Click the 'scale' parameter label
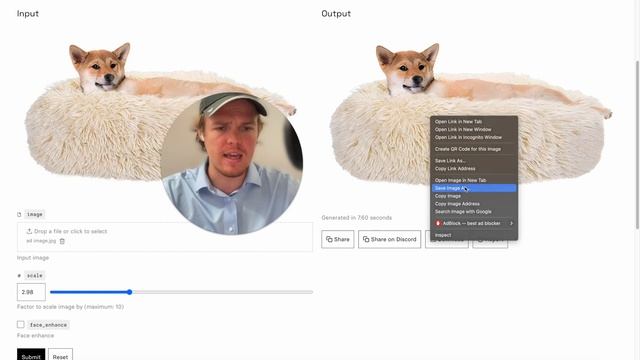Screen dimensions: 640x360 tap(35, 276)
